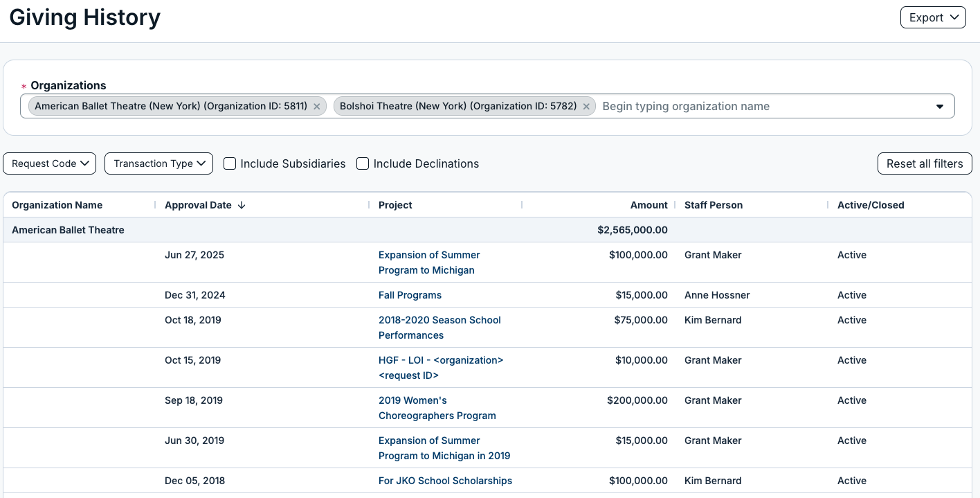Click the Dec 31, 2024 approval date
The height and width of the screenshot is (498, 980).
pyautogui.click(x=195, y=295)
